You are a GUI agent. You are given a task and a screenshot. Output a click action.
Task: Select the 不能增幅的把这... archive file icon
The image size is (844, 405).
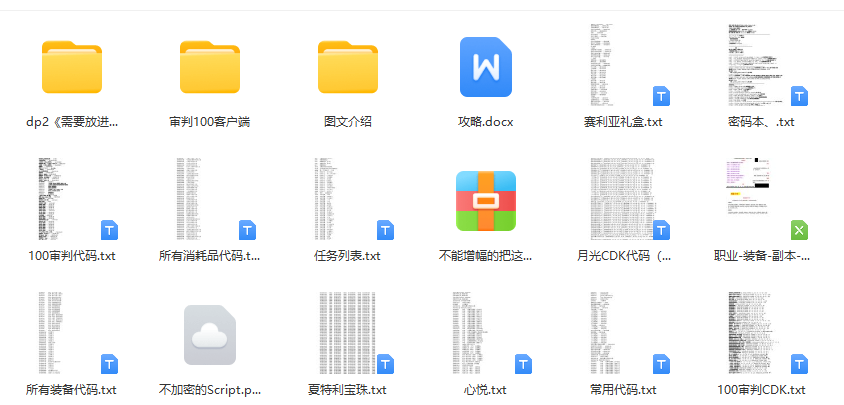click(x=486, y=201)
